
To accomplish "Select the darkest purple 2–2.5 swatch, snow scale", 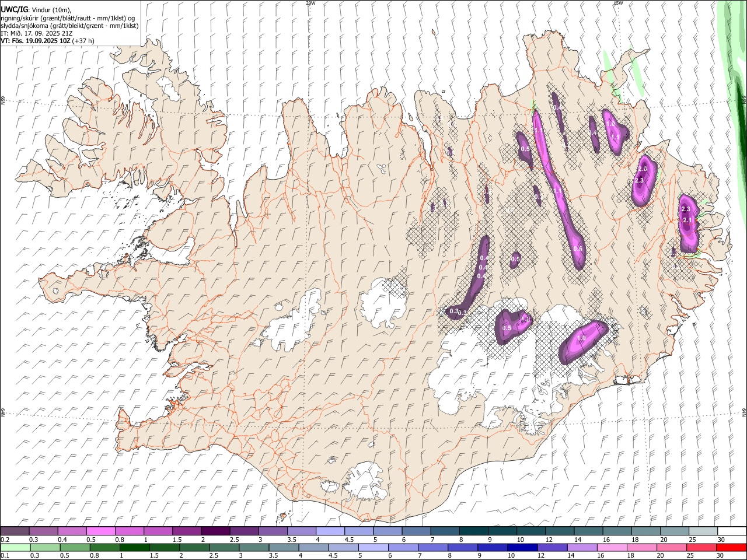I will (215, 531).
